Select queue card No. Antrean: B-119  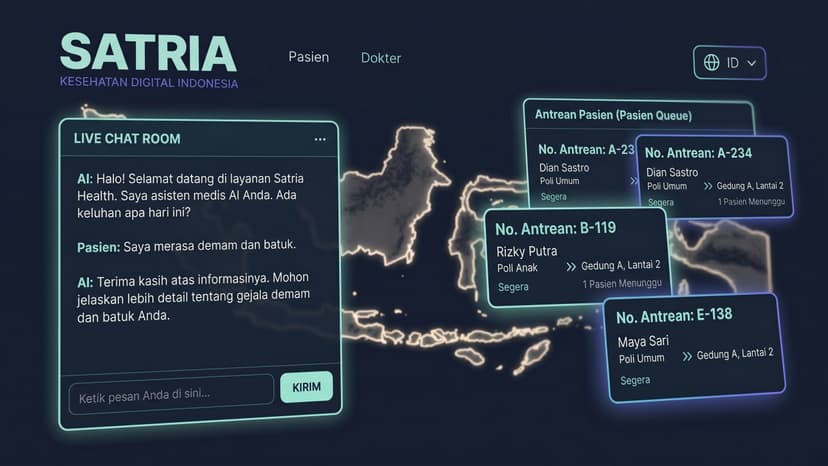click(x=578, y=257)
